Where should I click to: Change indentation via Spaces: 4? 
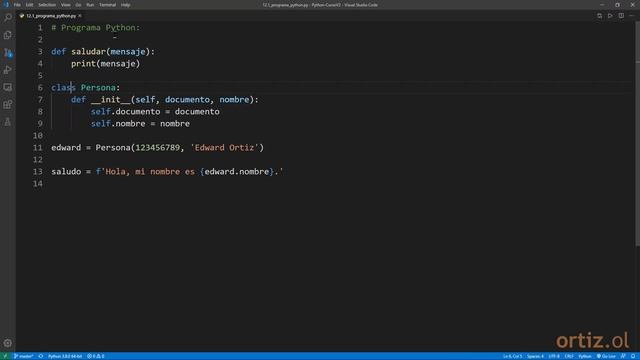pyautogui.click(x=536, y=356)
